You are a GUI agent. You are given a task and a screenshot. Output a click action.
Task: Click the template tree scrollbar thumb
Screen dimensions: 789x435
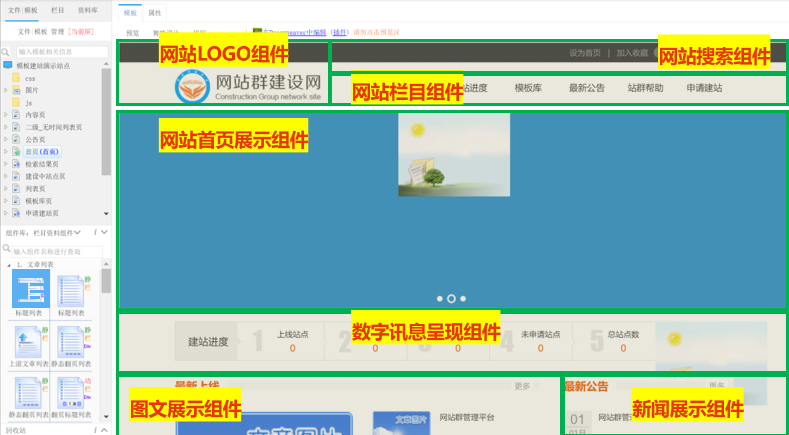click(106, 121)
